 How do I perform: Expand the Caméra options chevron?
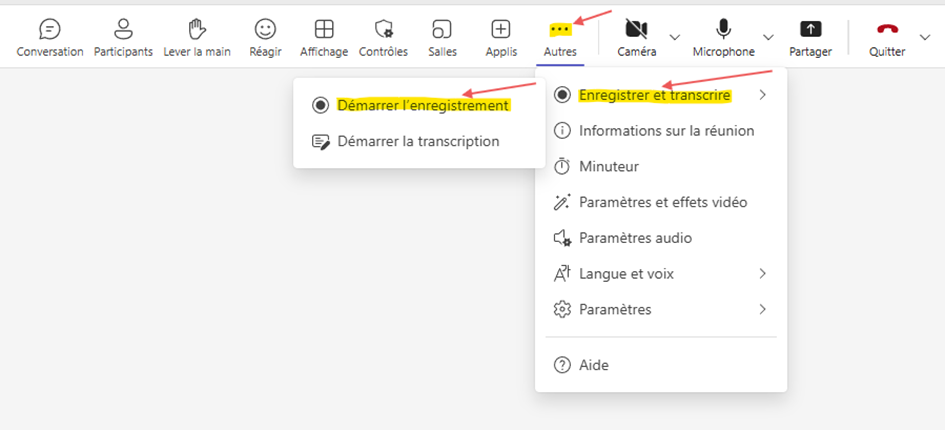tap(675, 37)
